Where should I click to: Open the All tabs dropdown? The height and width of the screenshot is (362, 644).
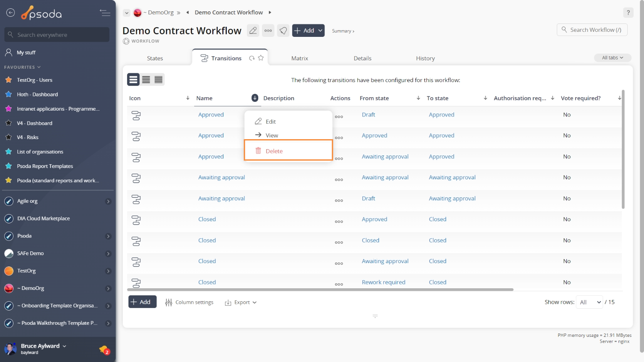[613, 58]
